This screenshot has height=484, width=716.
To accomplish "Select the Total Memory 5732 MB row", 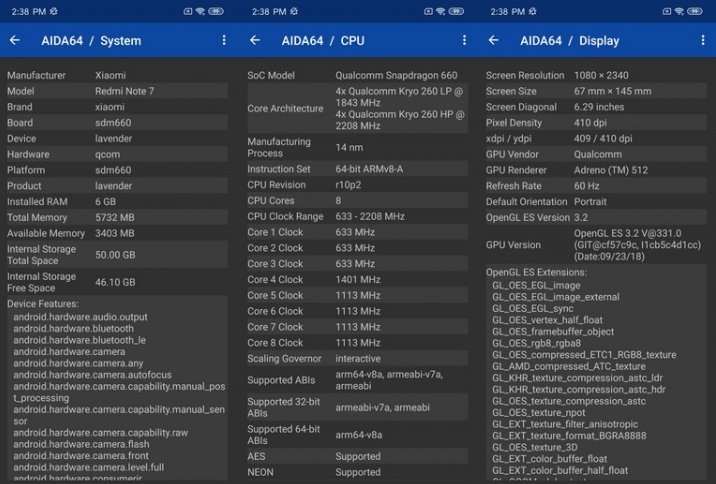I will (116, 218).
